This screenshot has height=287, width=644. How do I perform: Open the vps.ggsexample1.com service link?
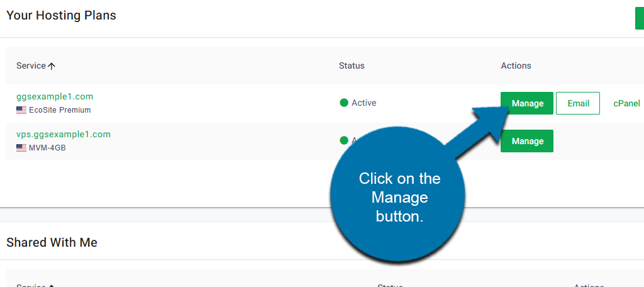pyautogui.click(x=64, y=134)
